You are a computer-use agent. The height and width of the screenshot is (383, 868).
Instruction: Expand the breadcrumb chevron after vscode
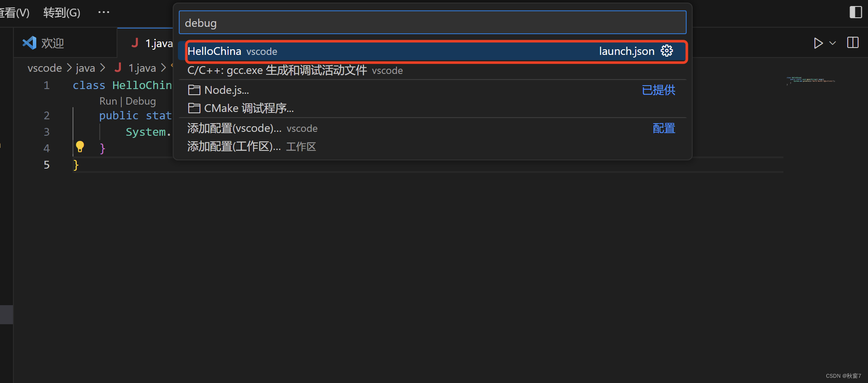point(68,68)
